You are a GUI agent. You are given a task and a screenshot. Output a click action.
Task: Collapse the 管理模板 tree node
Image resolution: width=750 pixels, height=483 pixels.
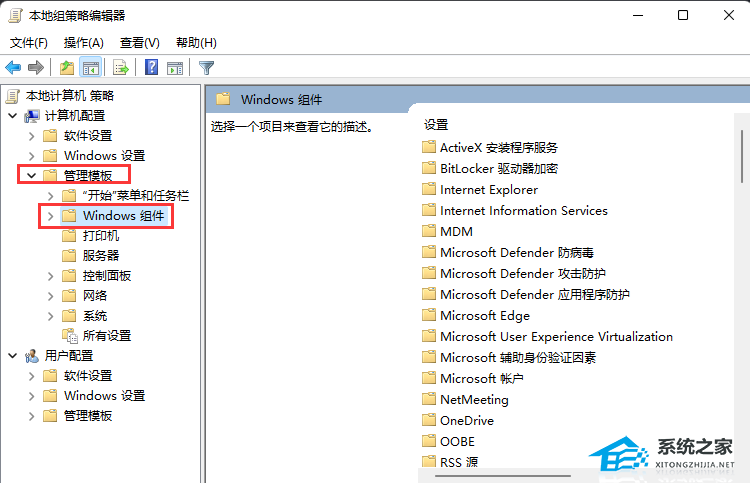(x=32, y=176)
